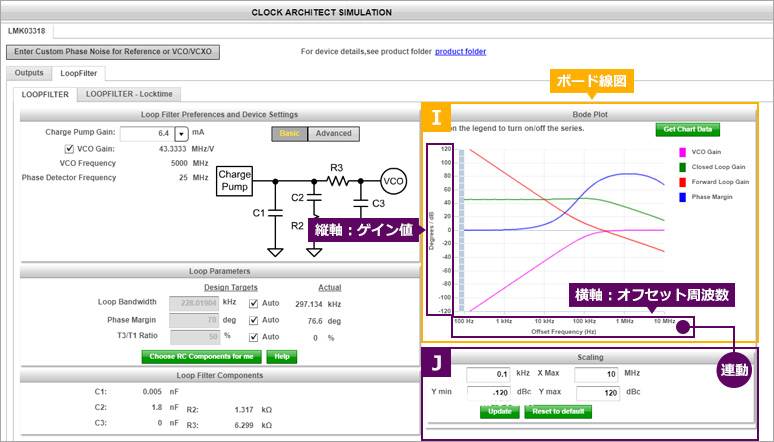Toggle VCO Gain magenta legend swatch

click(683, 152)
